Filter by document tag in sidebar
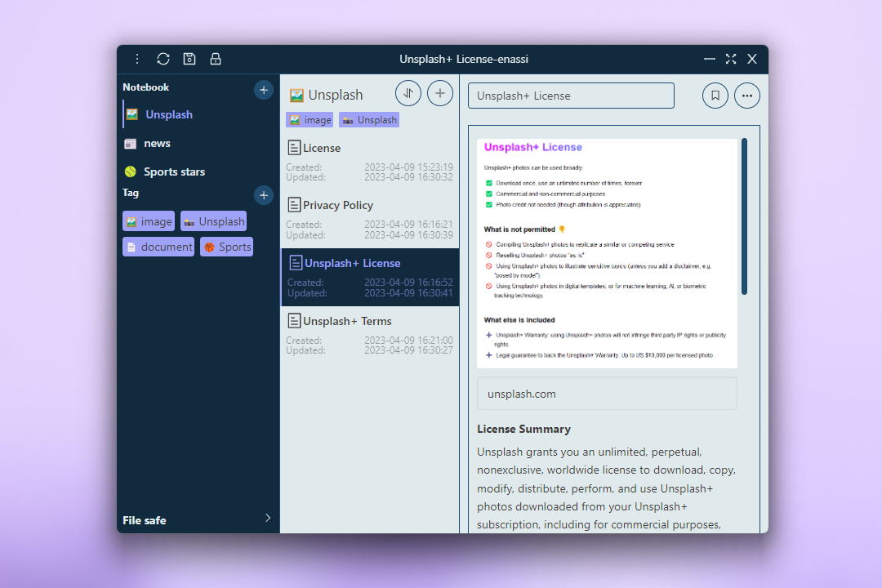This screenshot has height=588, width=882. point(158,247)
